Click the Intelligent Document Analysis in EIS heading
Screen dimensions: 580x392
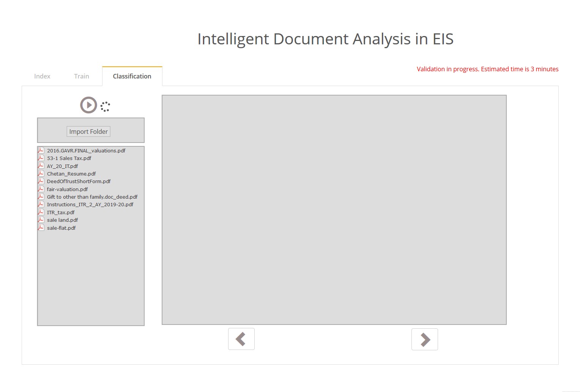pyautogui.click(x=325, y=39)
